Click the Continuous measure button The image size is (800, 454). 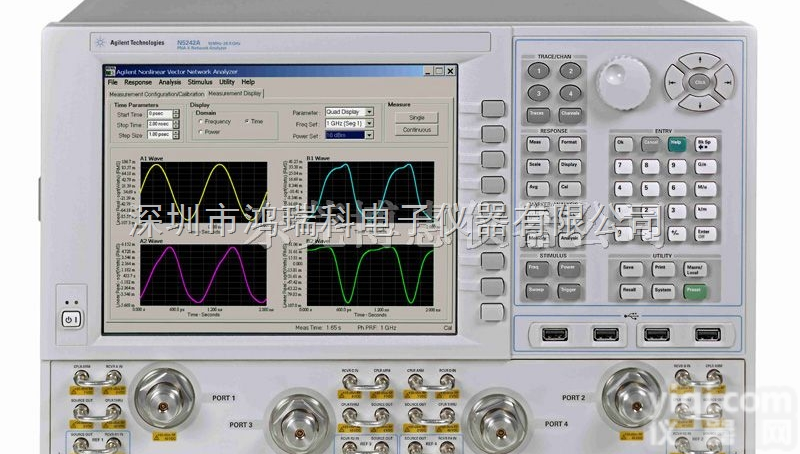tap(416, 130)
